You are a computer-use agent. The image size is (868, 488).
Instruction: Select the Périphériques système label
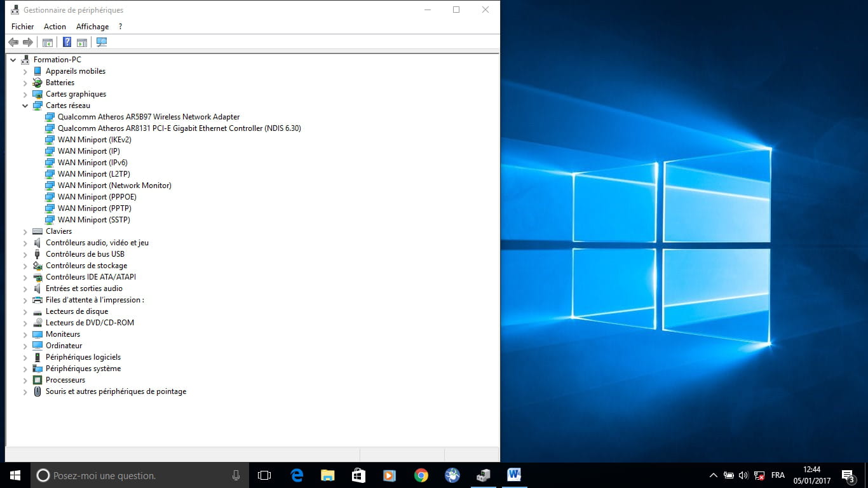point(83,369)
